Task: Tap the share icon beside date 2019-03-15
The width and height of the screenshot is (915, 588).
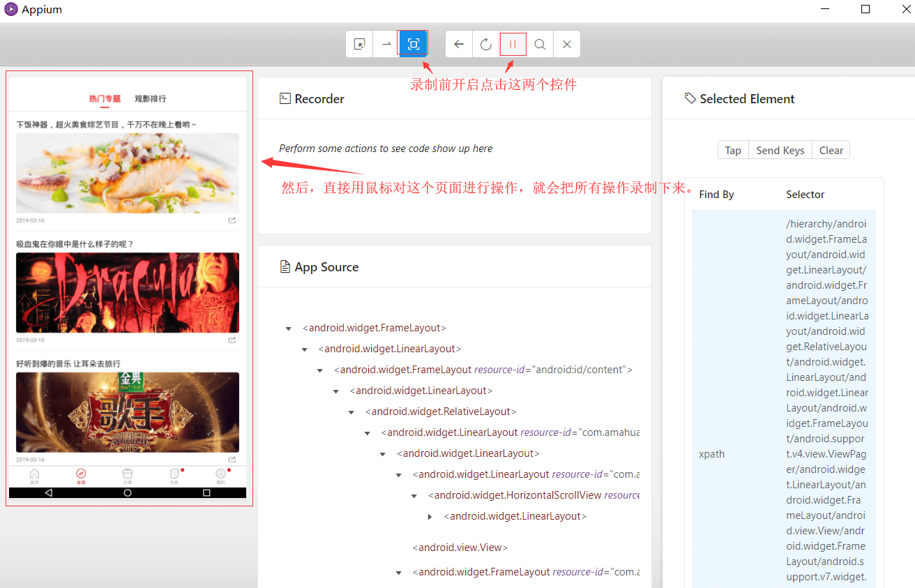Action: [x=232, y=340]
